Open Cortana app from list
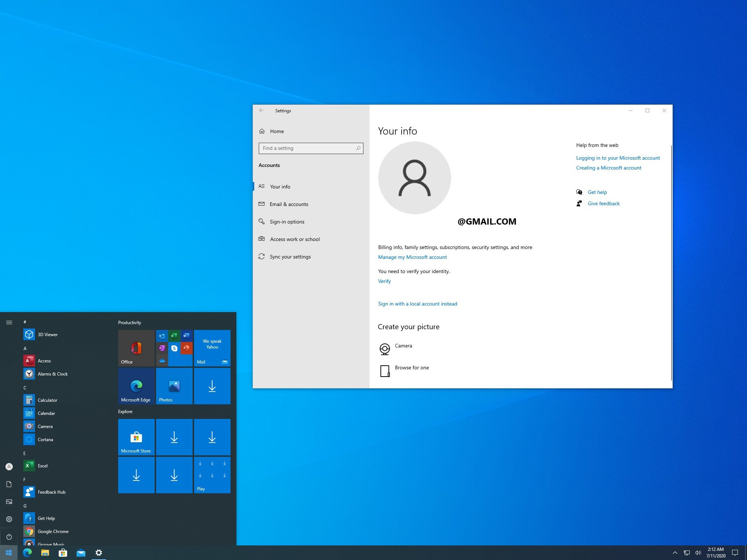Viewport: 747px width, 560px height. 46,439
